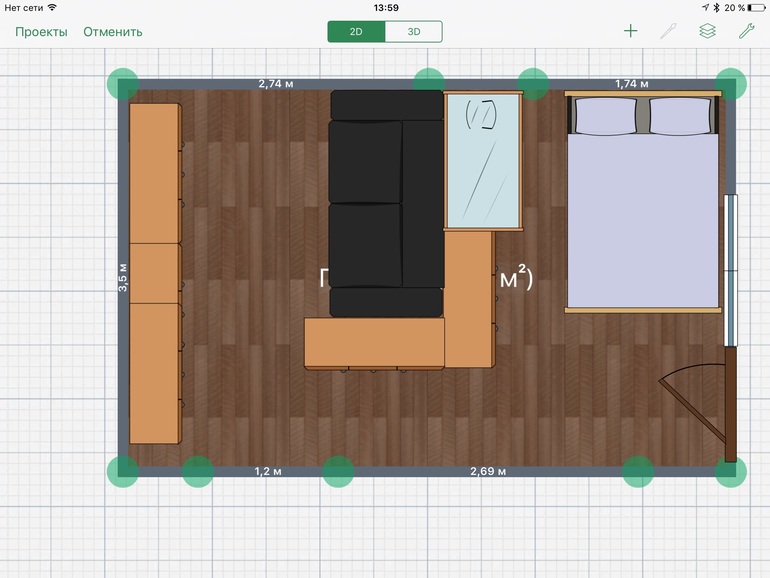Screen dimensions: 770x578
Task: Select the glass table next to sofa
Action: 483,160
